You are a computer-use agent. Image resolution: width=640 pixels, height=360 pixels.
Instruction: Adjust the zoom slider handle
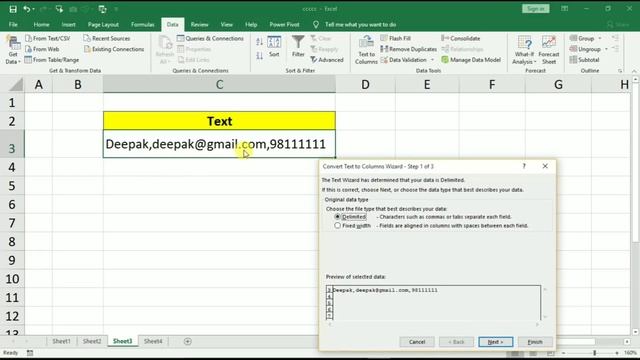(x=595, y=353)
